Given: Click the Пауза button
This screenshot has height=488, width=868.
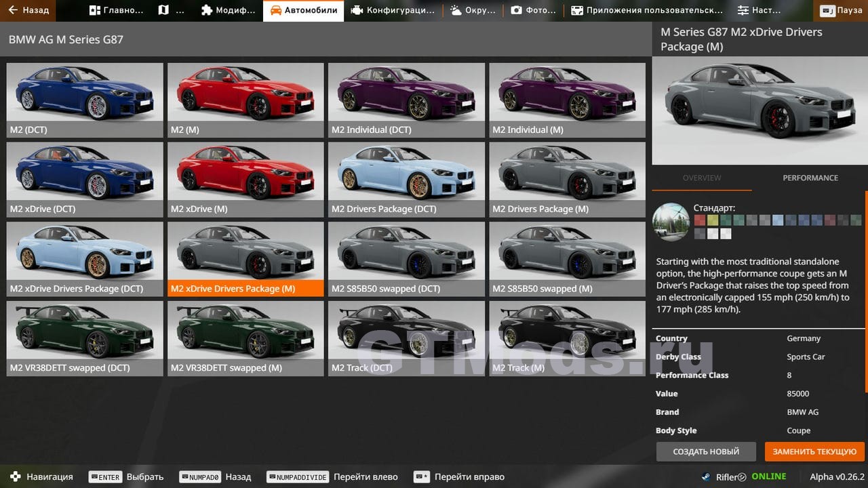Looking at the screenshot, I should pos(842,10).
